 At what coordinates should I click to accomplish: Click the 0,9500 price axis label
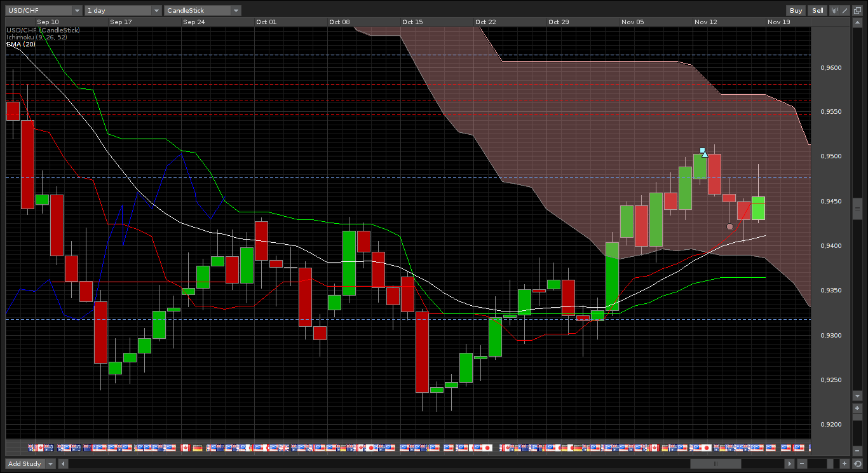(830, 156)
